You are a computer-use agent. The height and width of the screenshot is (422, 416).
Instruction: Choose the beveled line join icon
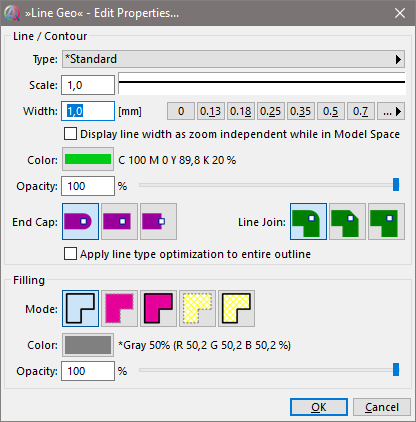(347, 222)
